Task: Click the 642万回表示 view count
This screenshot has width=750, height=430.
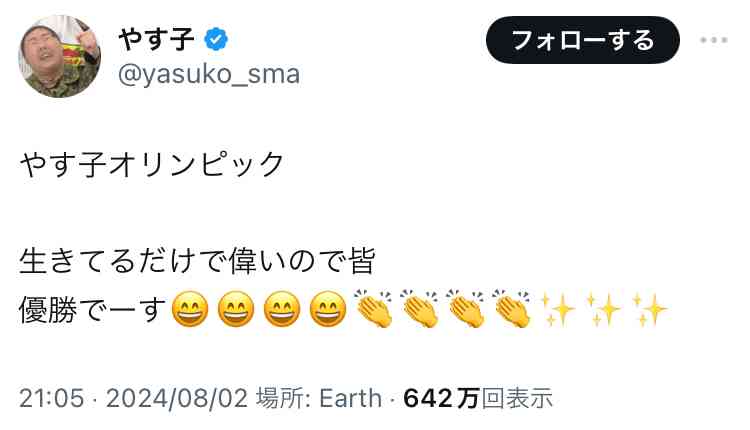Action: (477, 398)
